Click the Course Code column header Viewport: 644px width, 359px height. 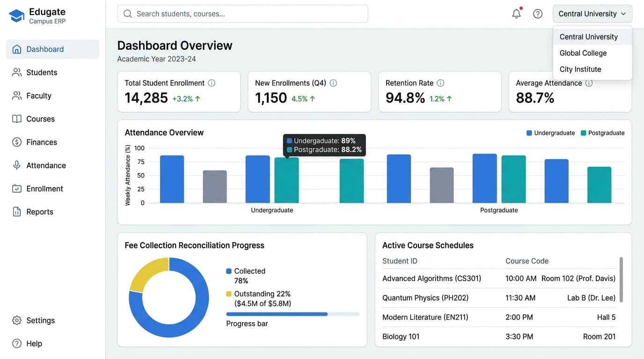click(x=527, y=261)
